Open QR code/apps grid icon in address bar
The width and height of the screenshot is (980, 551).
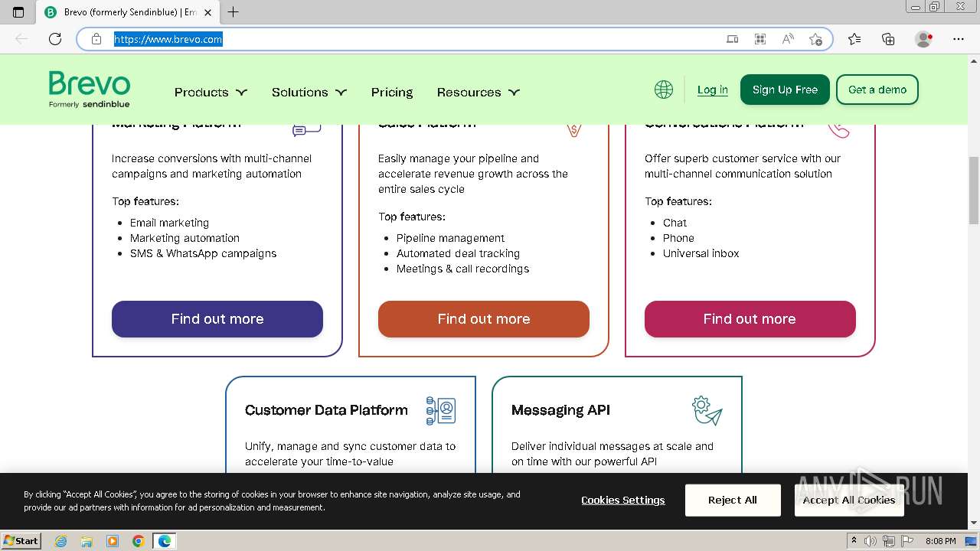coord(760,39)
